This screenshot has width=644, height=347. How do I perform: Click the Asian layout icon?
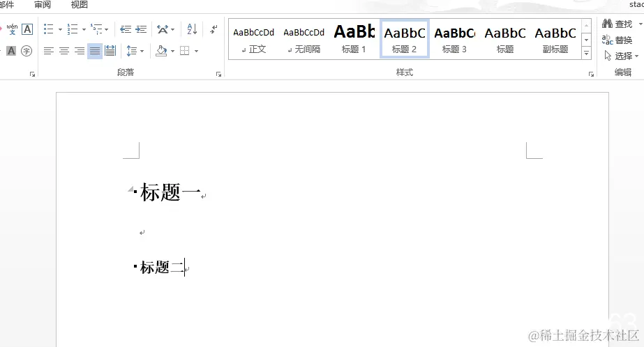pyautogui.click(x=163, y=29)
